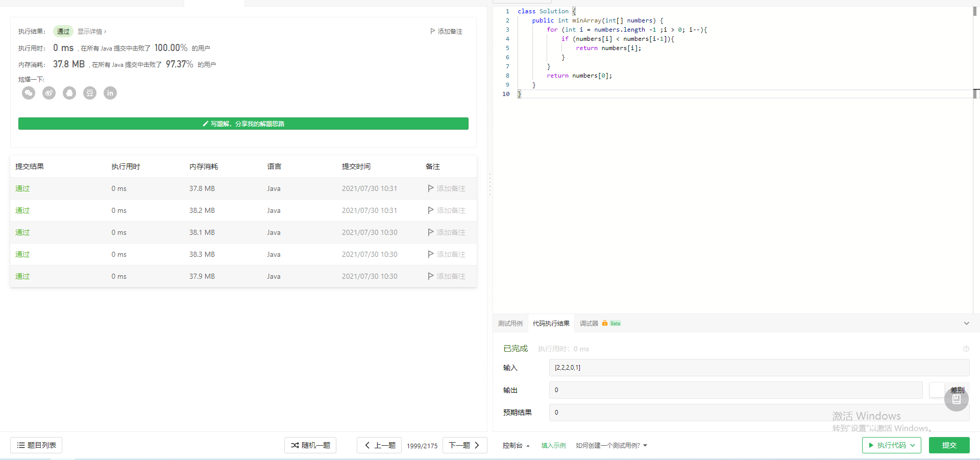Open the 通过 submission with 38.3 MB

coord(22,254)
